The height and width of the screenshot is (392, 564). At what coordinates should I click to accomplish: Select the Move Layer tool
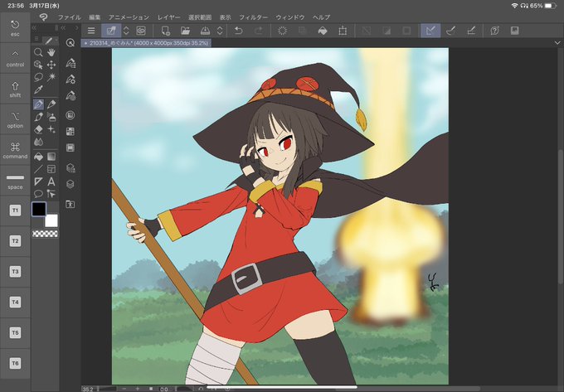pos(51,65)
